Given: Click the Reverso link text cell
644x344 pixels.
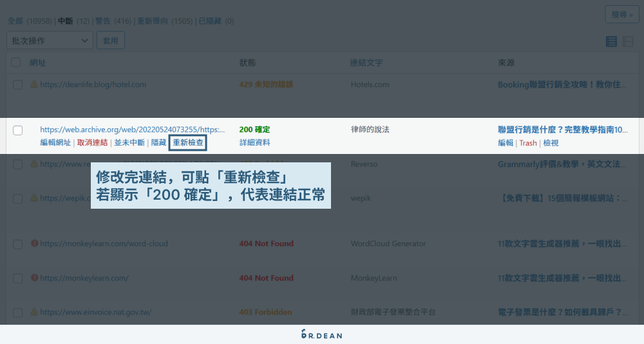Looking at the screenshot, I should [364, 164].
